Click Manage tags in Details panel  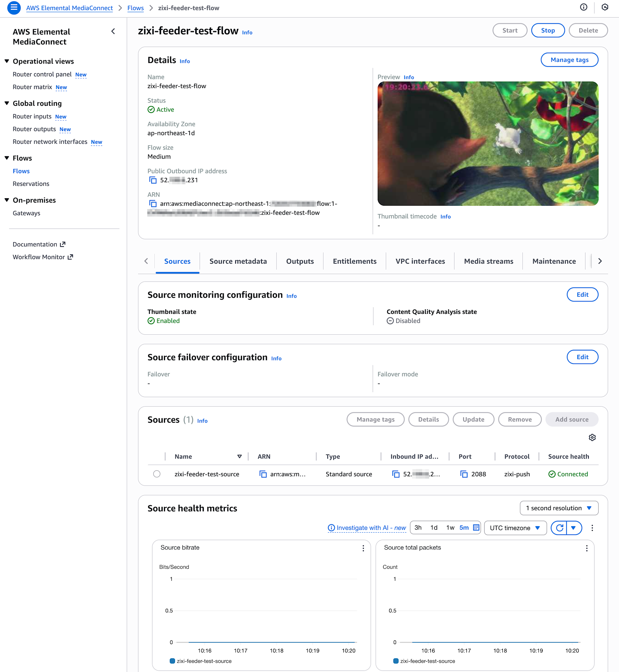click(569, 60)
